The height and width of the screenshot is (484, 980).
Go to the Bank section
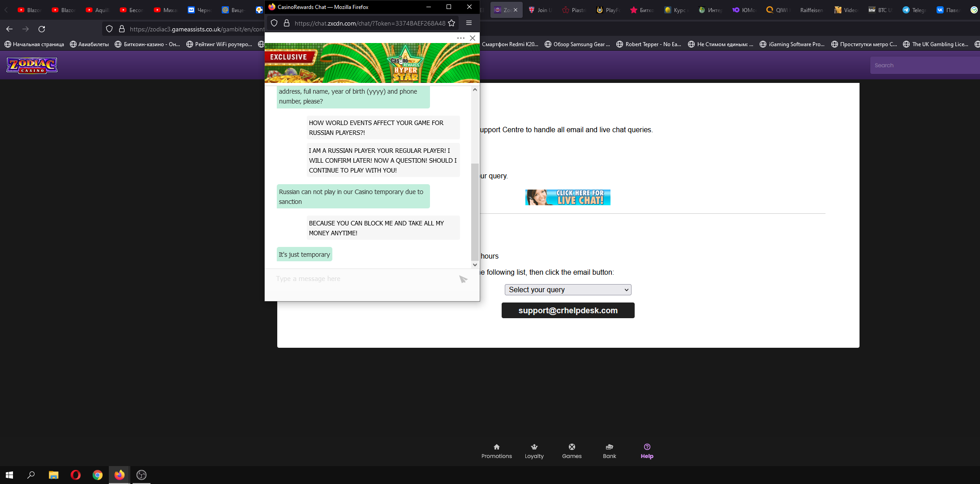click(609, 451)
